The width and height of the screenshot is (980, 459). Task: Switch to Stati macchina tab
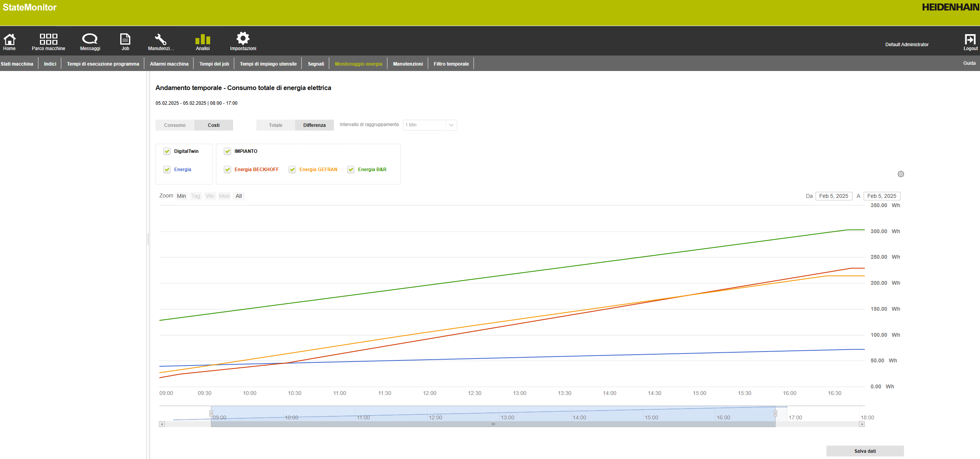pos(17,64)
